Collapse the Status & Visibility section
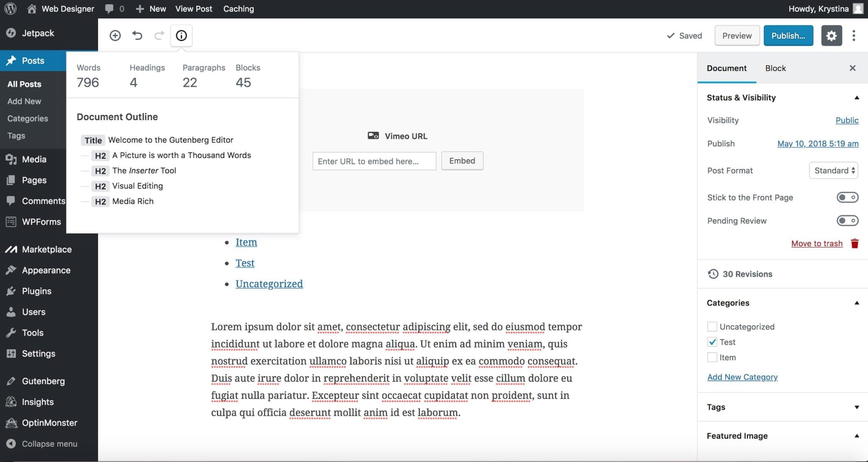868x462 pixels. tap(857, 97)
